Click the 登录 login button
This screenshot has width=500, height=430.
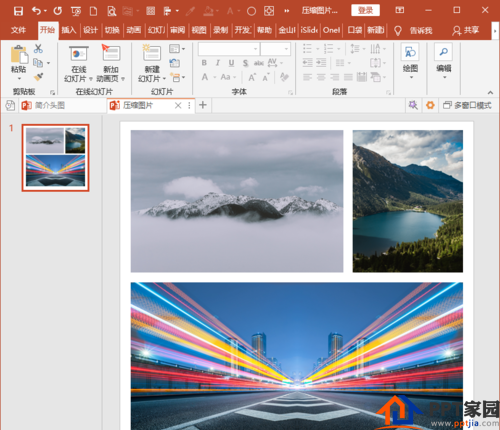365,11
